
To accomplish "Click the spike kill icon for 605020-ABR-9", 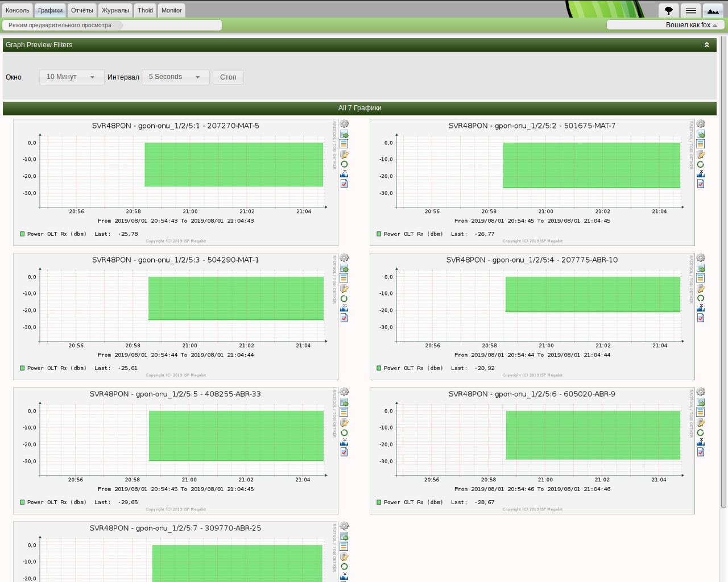I will point(701,442).
